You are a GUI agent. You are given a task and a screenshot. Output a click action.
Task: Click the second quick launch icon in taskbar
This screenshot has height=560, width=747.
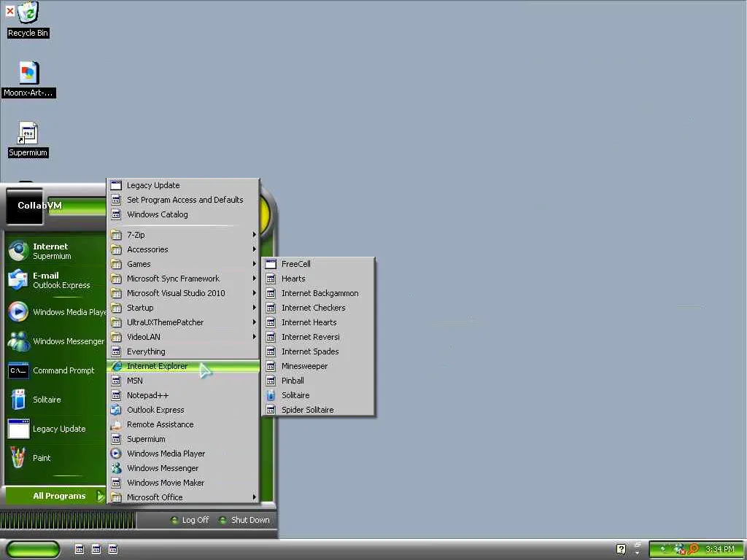[96, 550]
